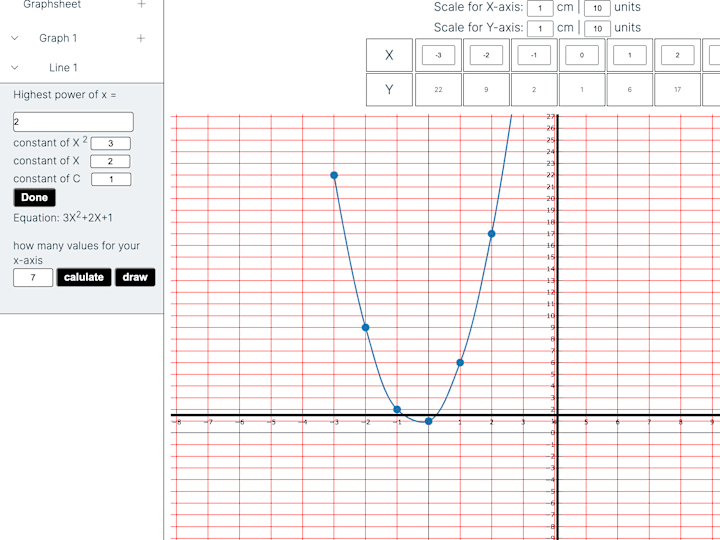
Task: Click the Y table cell showing 17
Action: click(x=678, y=90)
